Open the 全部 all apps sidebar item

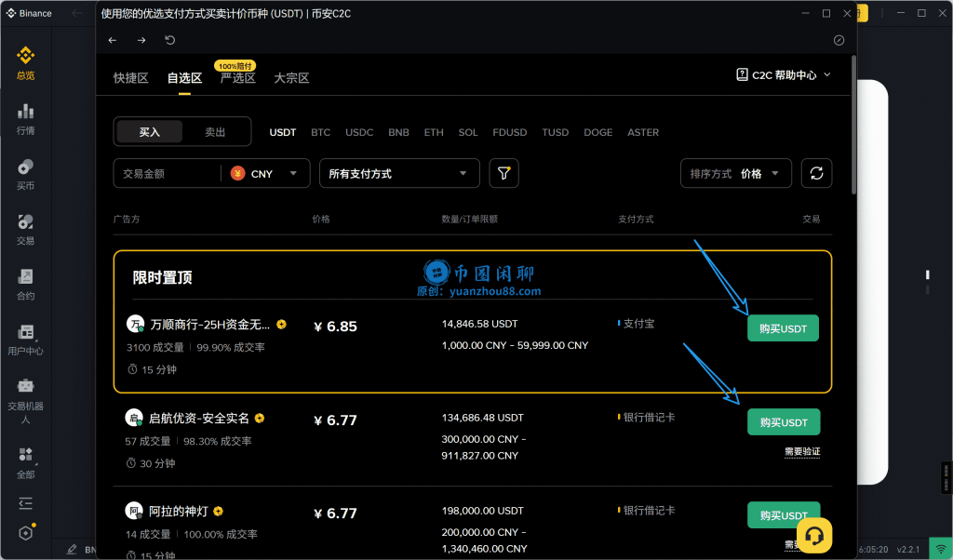(25, 463)
